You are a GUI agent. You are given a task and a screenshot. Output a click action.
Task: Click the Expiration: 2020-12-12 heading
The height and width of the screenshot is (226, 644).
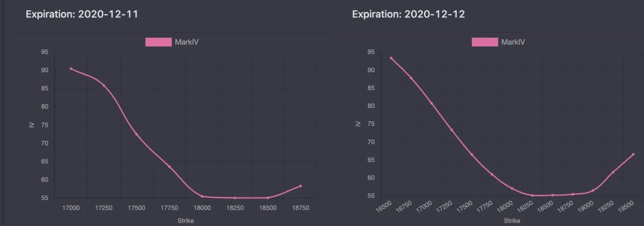(408, 14)
